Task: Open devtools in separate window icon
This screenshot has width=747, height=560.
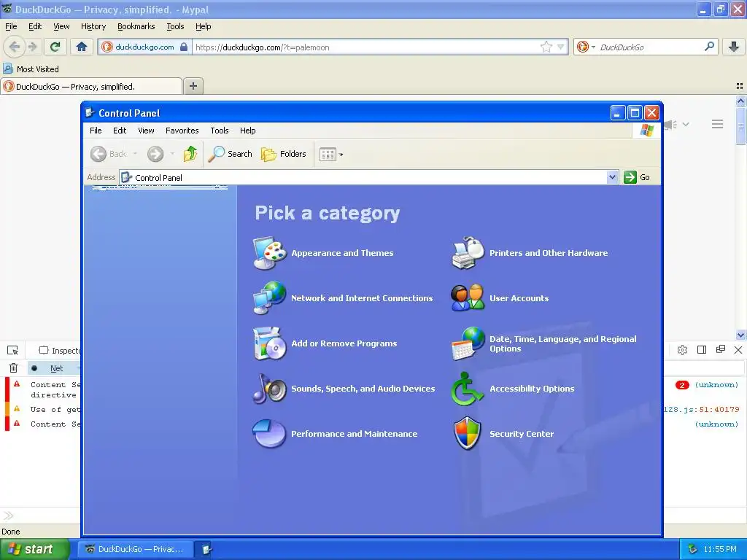Action: coord(721,349)
